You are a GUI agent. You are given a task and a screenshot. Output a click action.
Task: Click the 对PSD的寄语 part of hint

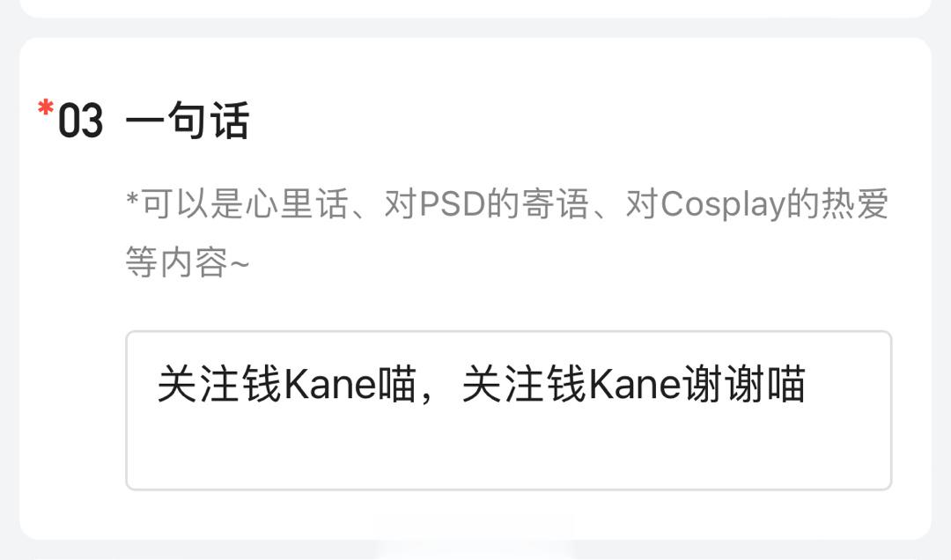click(486, 204)
